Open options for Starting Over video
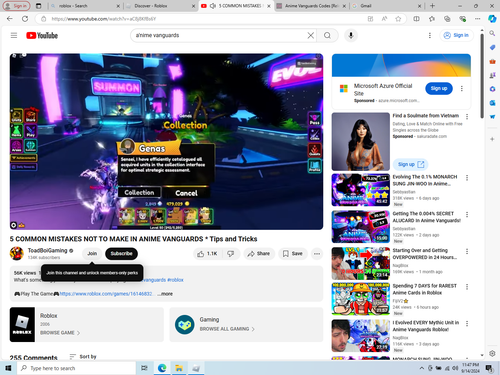Image resolution: width=500 pixels, height=375 pixels. click(467, 251)
